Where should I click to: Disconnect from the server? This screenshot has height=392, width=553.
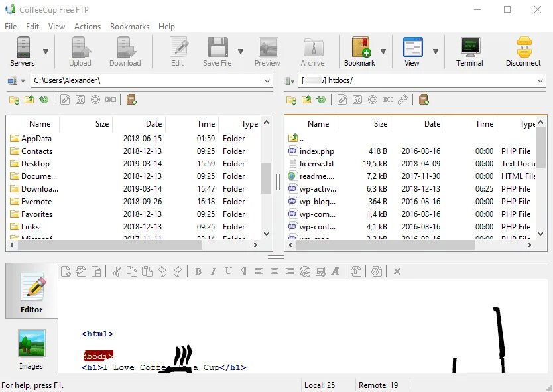pos(523,52)
